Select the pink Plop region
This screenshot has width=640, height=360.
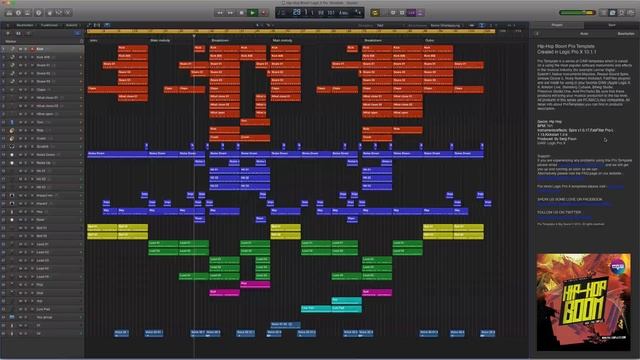coord(255,284)
